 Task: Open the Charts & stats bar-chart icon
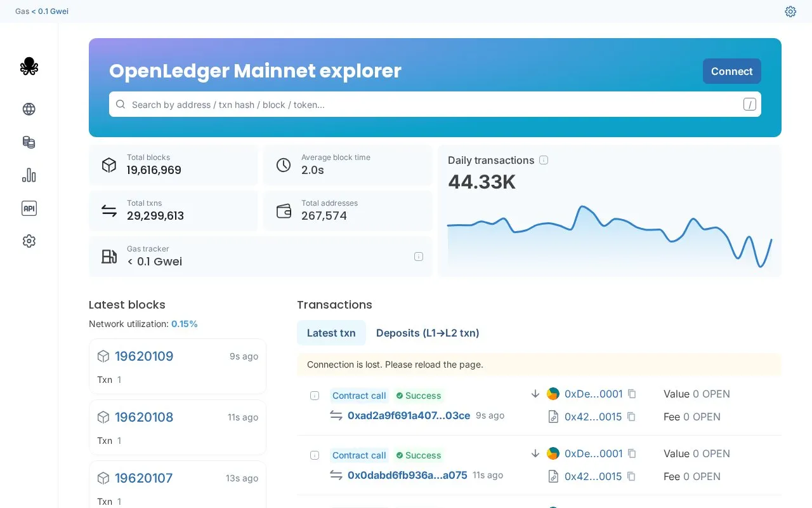(x=29, y=175)
